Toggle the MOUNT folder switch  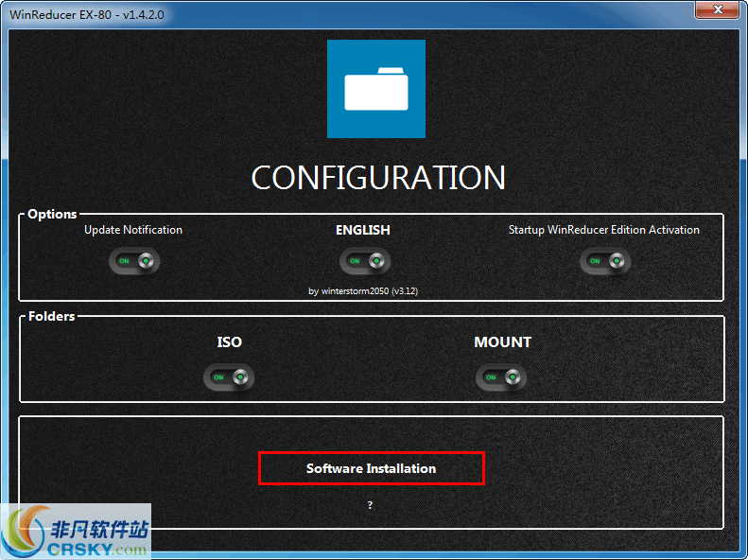tap(501, 377)
